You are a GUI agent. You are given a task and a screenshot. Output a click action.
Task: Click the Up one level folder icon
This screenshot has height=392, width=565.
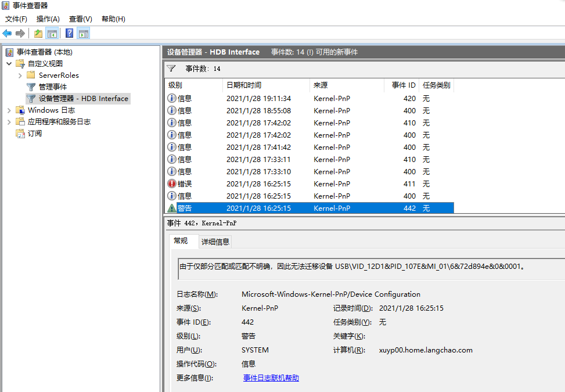point(38,34)
